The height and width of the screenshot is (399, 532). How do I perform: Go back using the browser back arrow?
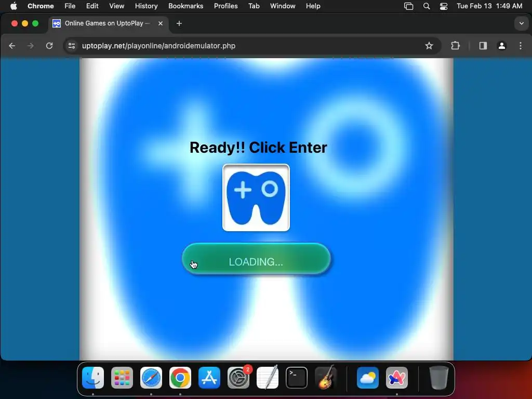tap(12, 46)
